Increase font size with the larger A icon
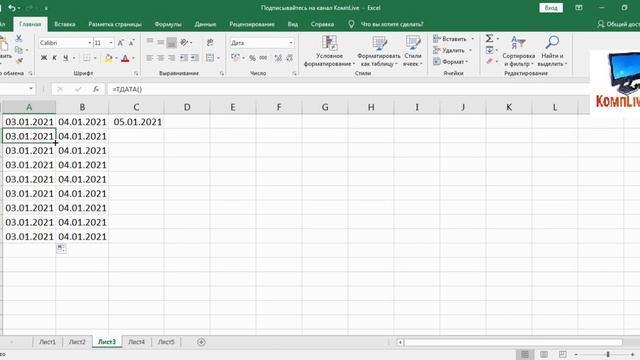Screen dimensions: 640x360 121,43
